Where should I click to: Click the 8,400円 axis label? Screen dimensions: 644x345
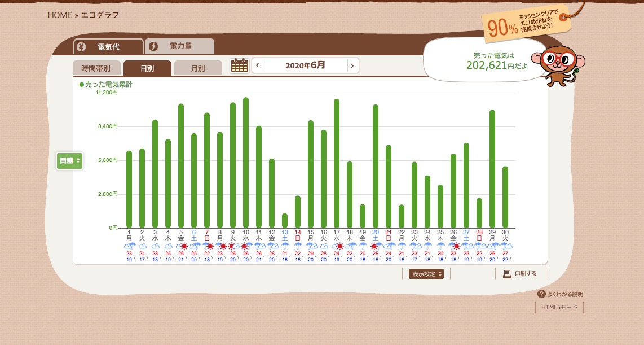click(x=108, y=126)
